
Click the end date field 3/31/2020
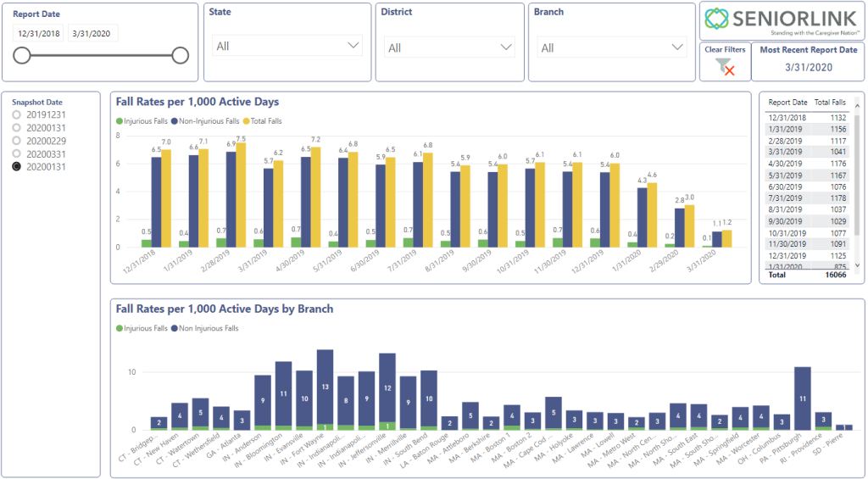pos(92,33)
